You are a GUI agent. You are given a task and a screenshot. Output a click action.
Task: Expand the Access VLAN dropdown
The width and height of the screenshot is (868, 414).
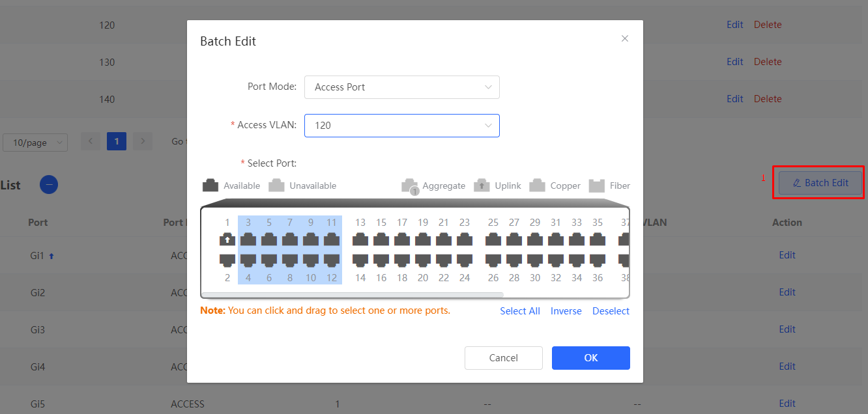click(x=401, y=126)
